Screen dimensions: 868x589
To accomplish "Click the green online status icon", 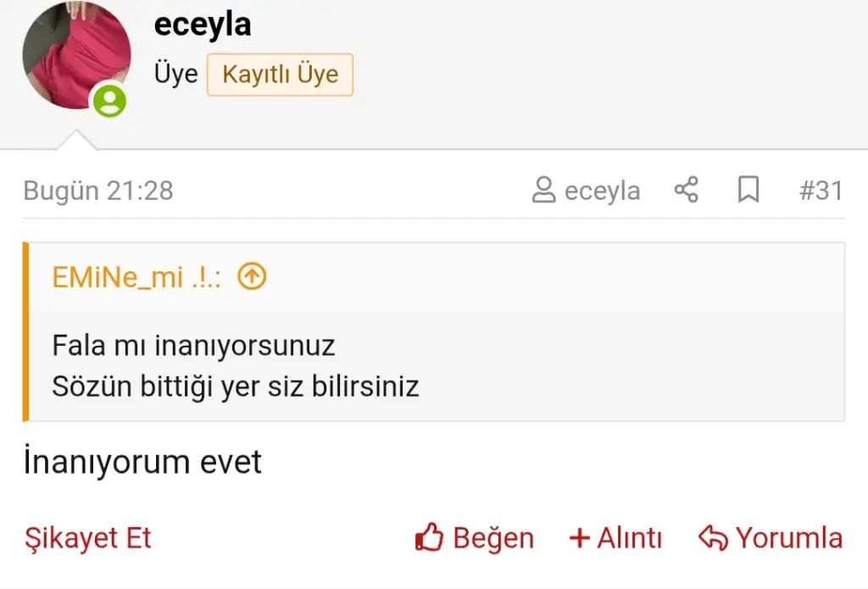I will (x=109, y=102).
